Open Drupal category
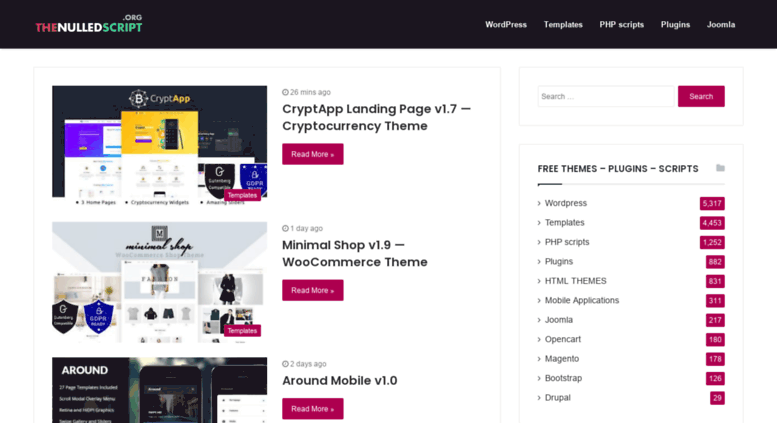This screenshot has height=423, width=777. (557, 398)
